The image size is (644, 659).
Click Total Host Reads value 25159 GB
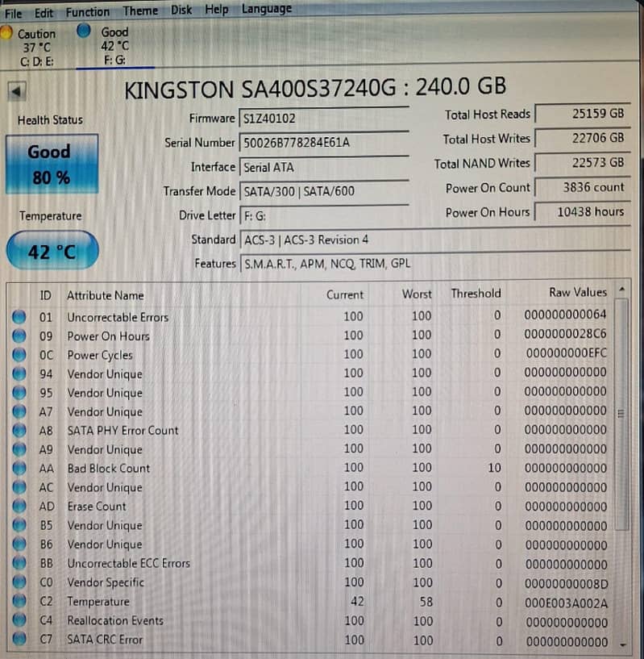point(582,114)
